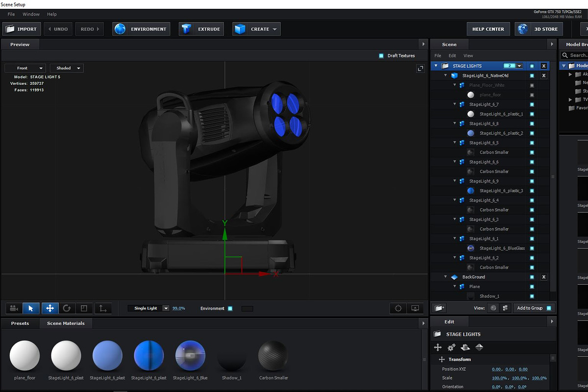
Task: Open the 3D Store
Action: tap(539, 29)
